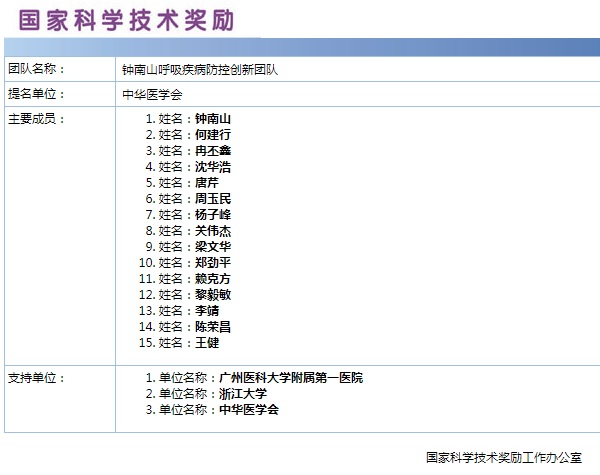Select member name 关伟杰
The height and width of the screenshot is (475, 600).
(213, 231)
